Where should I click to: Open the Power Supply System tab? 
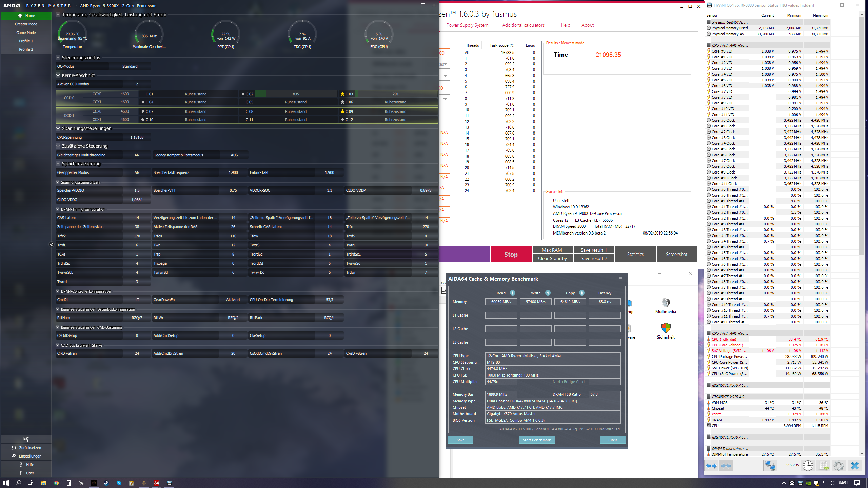pos(467,25)
